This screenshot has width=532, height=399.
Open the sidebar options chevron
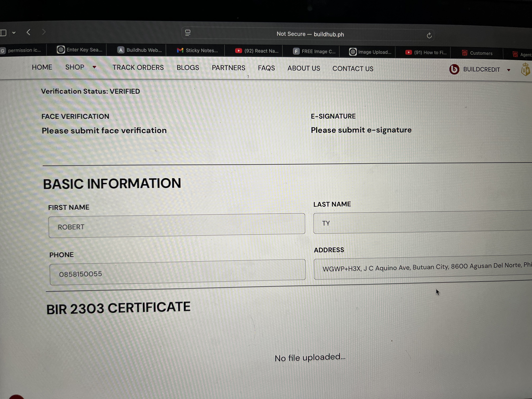click(14, 32)
